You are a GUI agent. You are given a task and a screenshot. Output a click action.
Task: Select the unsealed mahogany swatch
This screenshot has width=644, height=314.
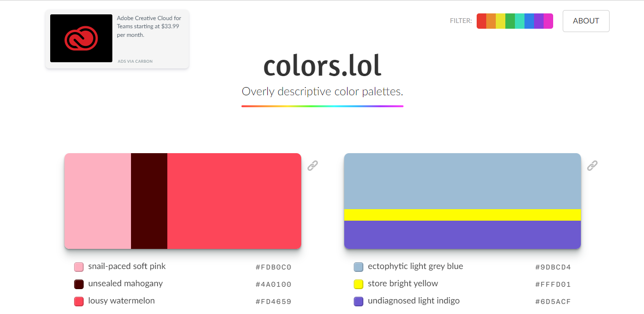pyautogui.click(x=79, y=284)
